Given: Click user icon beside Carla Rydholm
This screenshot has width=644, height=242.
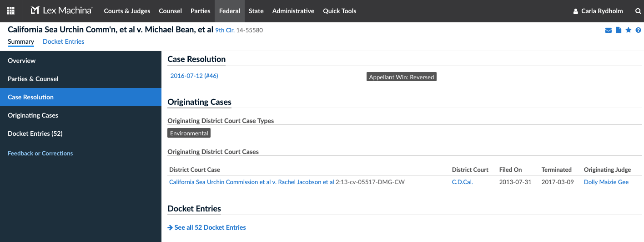Looking at the screenshot, I should tap(576, 11).
